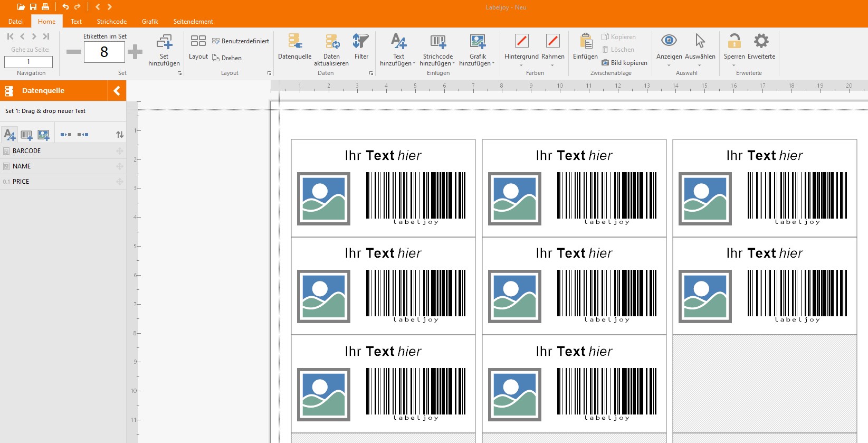Viewport: 868px width, 443px height.
Task: Switch to the Text tab
Action: click(76, 22)
